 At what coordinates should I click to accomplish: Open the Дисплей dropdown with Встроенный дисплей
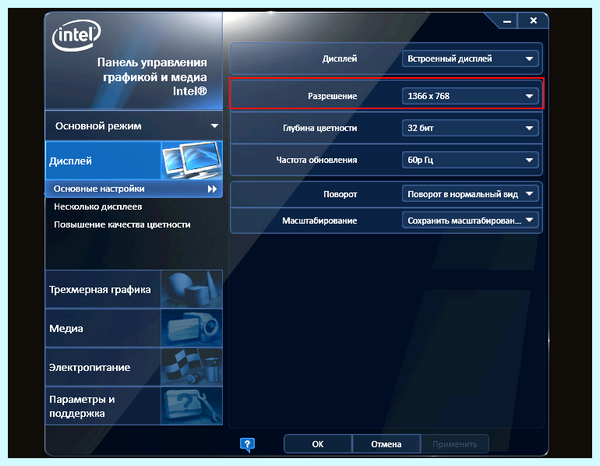(x=470, y=59)
